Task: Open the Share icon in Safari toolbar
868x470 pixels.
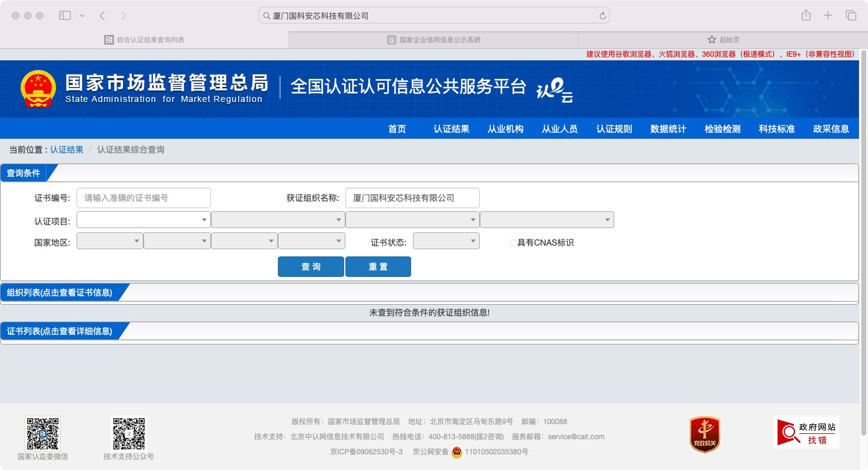Action: pyautogui.click(x=806, y=16)
